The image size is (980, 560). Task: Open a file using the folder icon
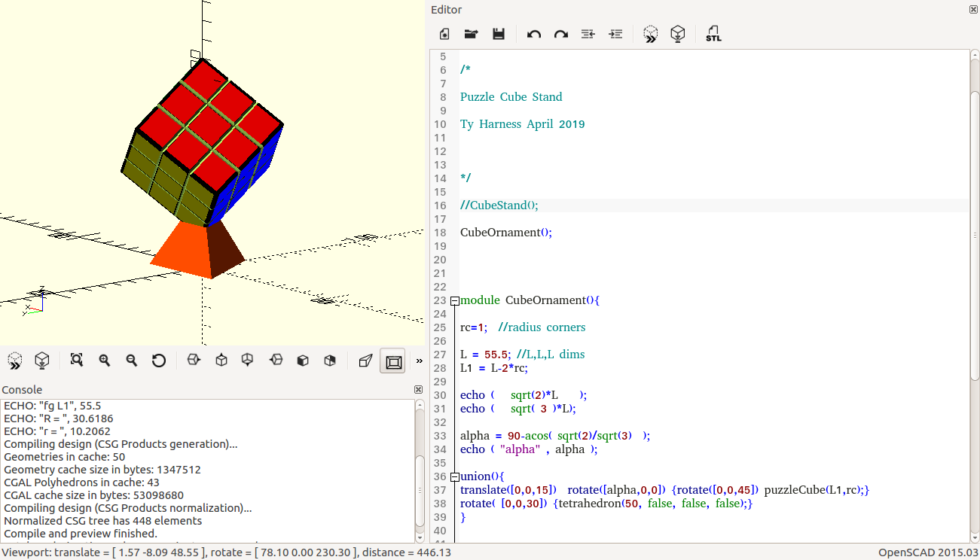471,34
